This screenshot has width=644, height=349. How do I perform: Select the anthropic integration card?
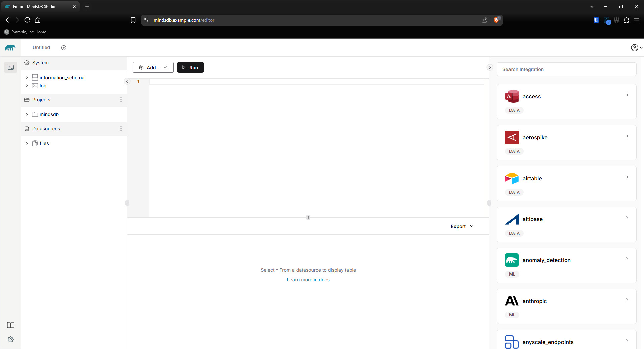pos(566,306)
